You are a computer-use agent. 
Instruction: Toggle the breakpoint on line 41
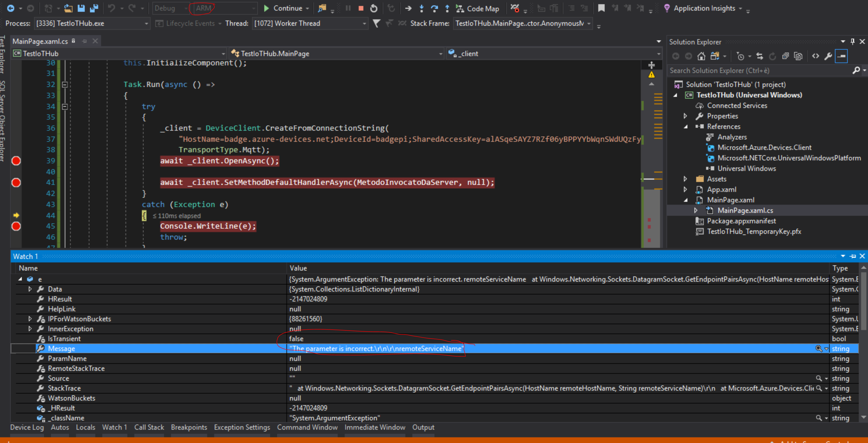[16, 182]
